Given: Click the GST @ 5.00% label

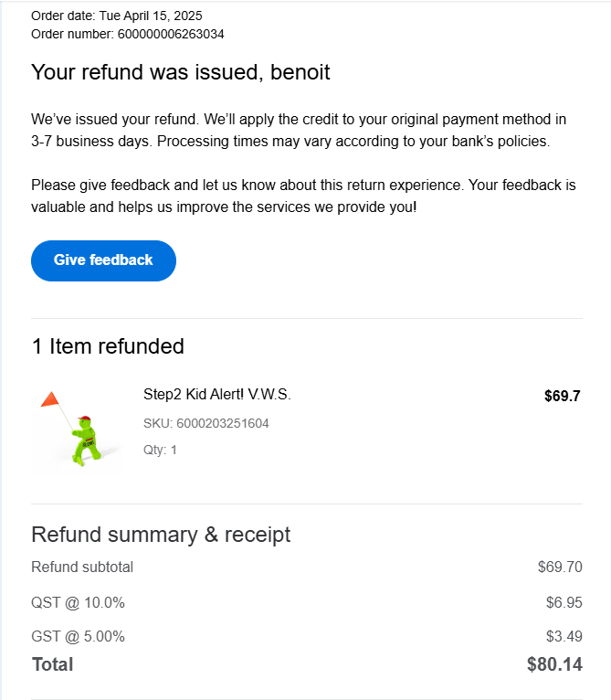Looking at the screenshot, I should pos(78,636).
